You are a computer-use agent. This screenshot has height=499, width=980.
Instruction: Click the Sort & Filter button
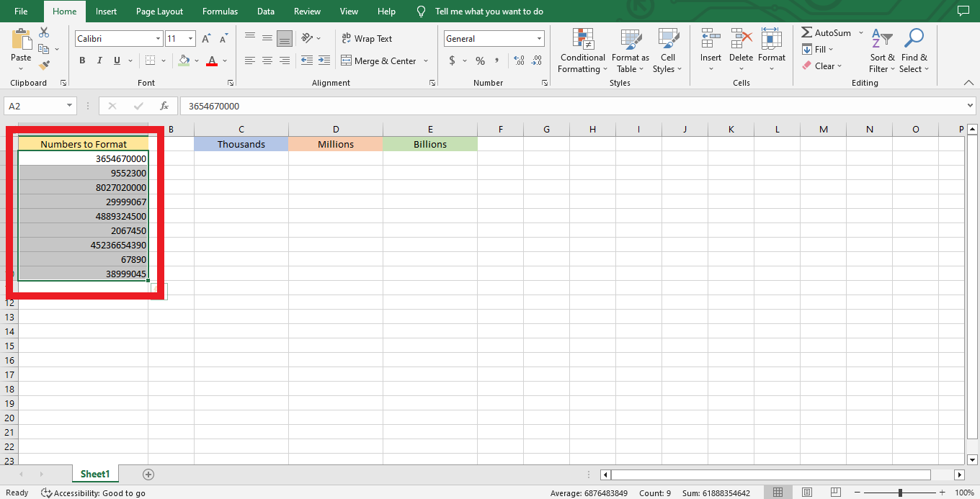881,50
